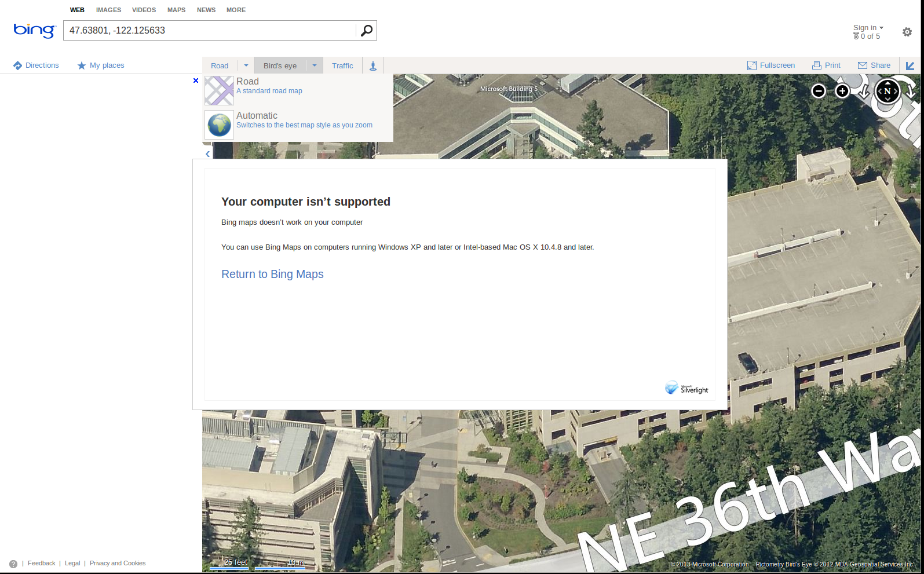Open the settings gear icon
Image resolution: width=924 pixels, height=574 pixels.
[x=907, y=32]
